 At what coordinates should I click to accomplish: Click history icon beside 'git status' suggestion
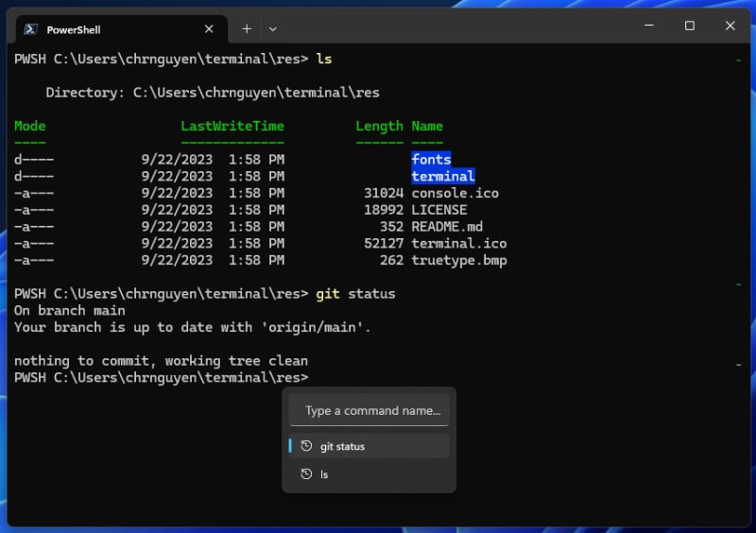(x=306, y=446)
